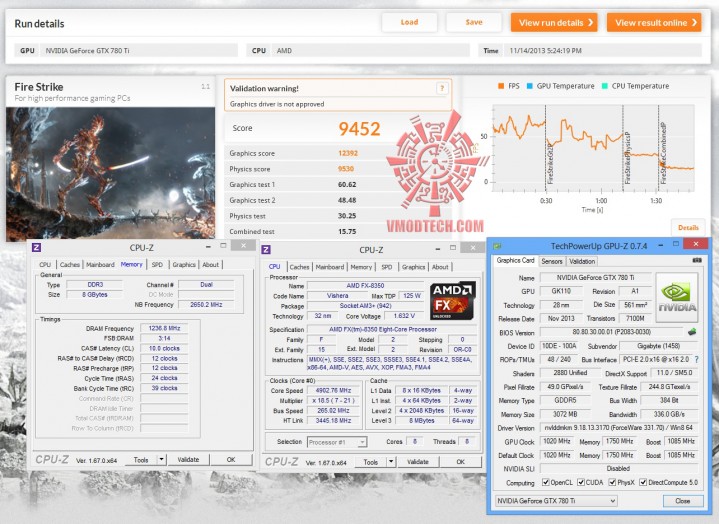Click the Graphics score value 12392
The width and height of the screenshot is (719, 524).
pyautogui.click(x=348, y=153)
